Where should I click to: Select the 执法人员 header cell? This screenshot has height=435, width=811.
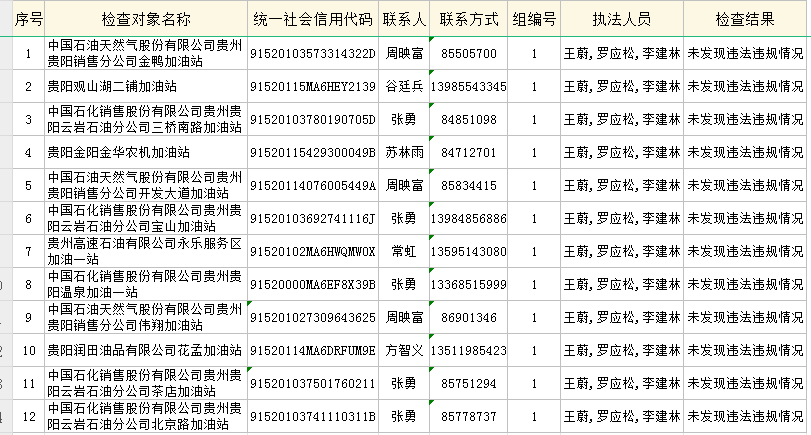(622, 19)
